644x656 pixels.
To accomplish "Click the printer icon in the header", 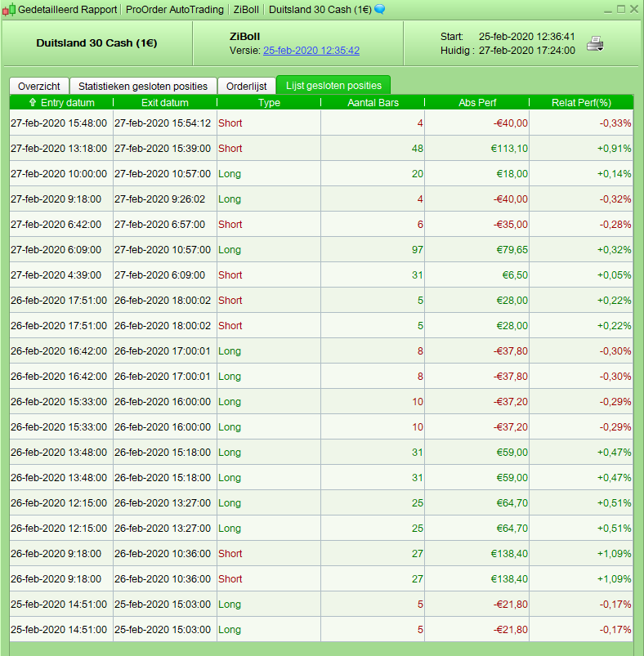I will click(x=595, y=43).
